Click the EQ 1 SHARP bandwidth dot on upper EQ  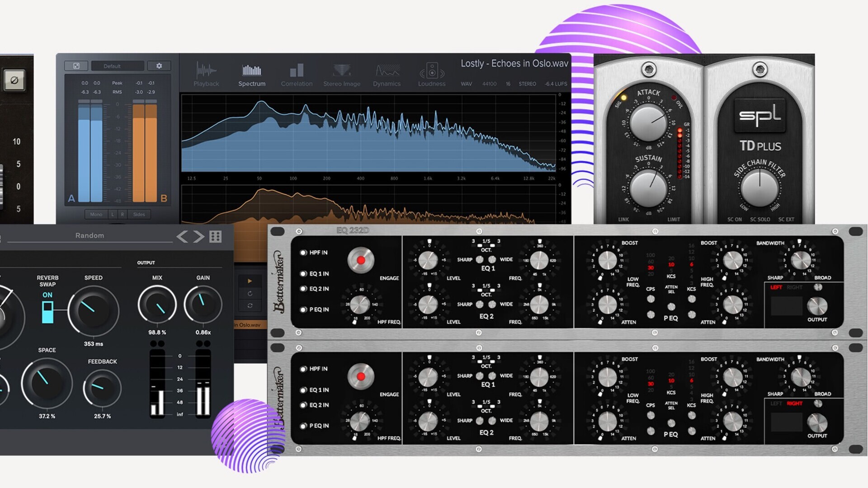click(480, 259)
